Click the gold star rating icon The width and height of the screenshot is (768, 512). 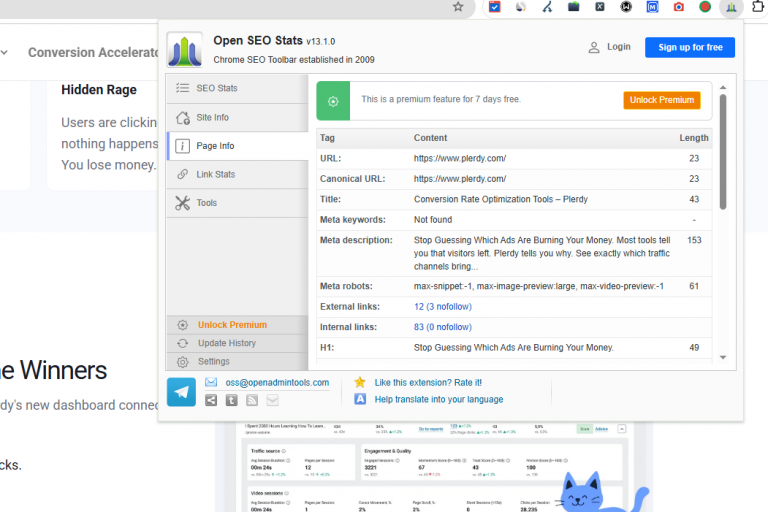click(x=360, y=382)
